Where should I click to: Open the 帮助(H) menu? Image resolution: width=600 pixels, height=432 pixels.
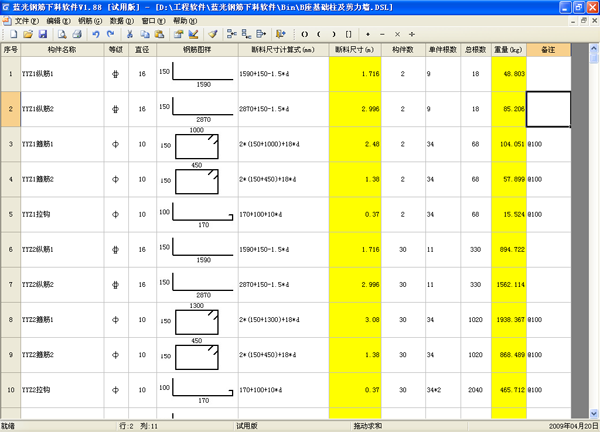click(185, 21)
